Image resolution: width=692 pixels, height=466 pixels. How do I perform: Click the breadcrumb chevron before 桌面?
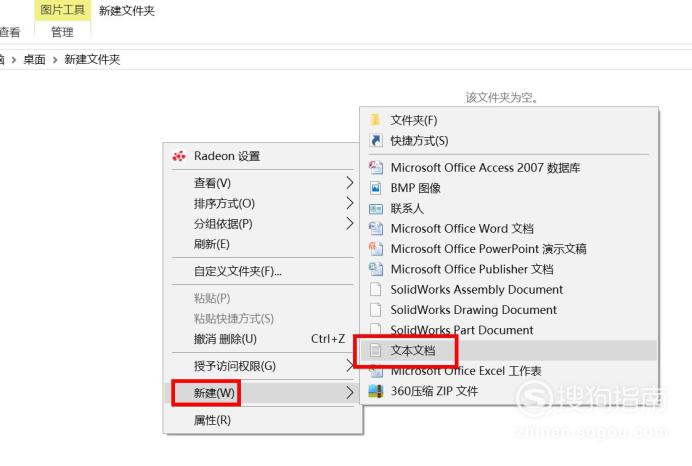[x=14, y=60]
